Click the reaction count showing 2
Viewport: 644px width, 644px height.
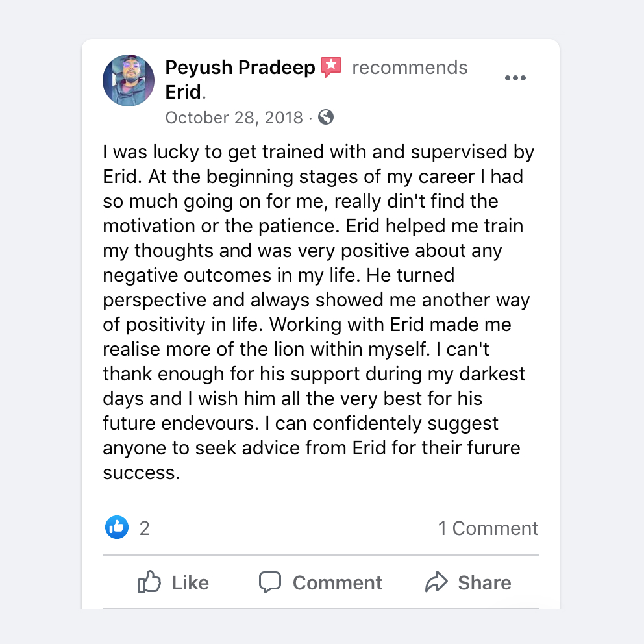(x=143, y=528)
